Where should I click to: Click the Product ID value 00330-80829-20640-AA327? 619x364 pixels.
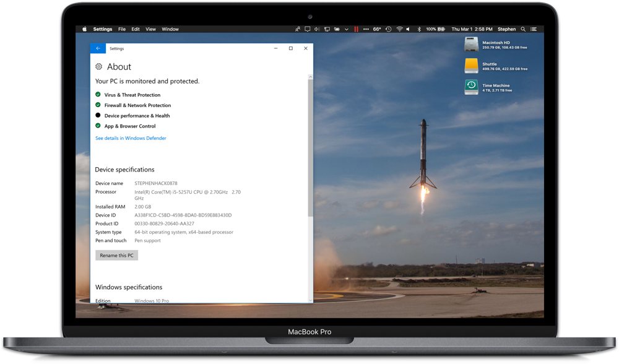pyautogui.click(x=164, y=223)
